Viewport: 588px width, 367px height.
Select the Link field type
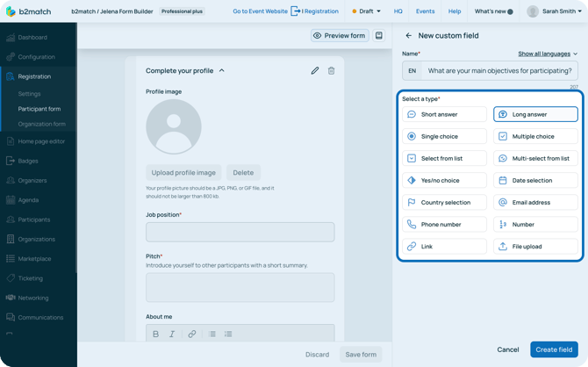[444, 247]
